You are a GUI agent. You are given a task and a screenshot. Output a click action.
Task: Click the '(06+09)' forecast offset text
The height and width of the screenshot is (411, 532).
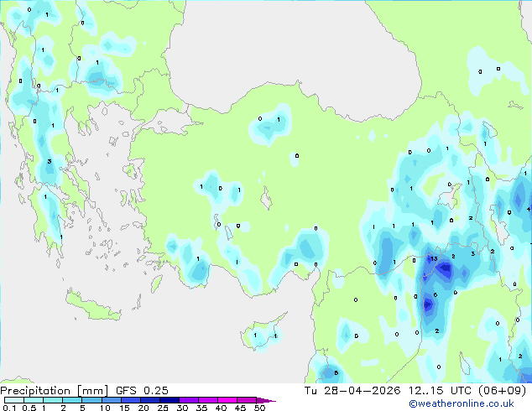[x=502, y=391]
